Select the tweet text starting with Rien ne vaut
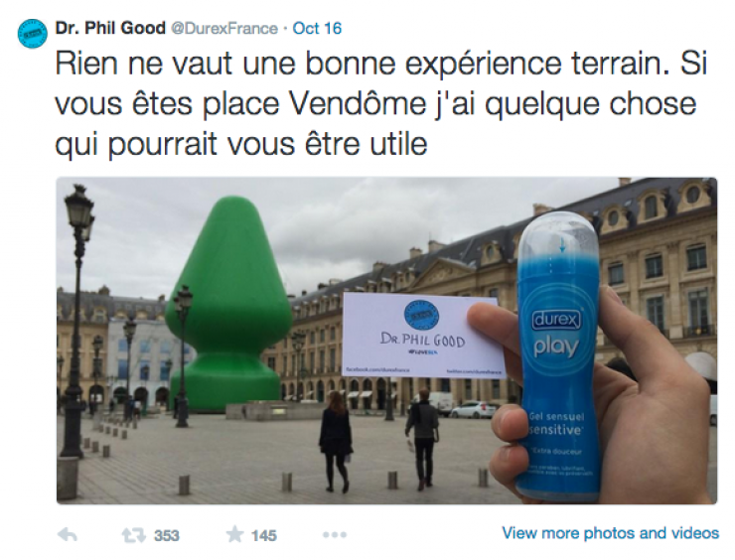 [380, 103]
